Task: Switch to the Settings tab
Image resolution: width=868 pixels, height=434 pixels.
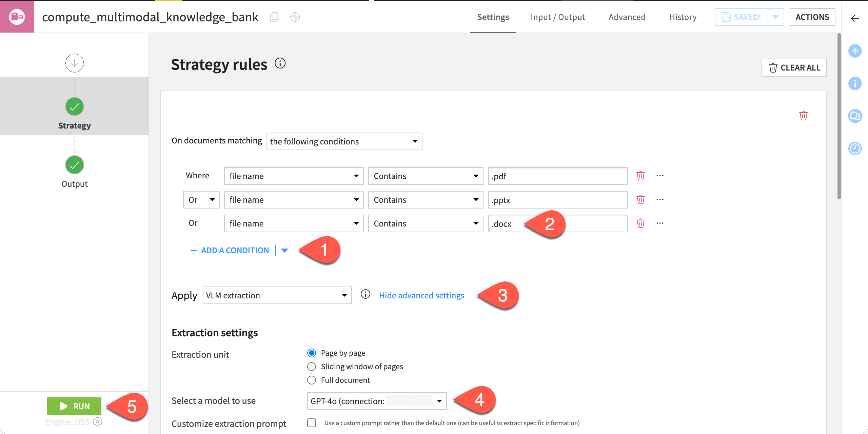Action: (x=493, y=17)
